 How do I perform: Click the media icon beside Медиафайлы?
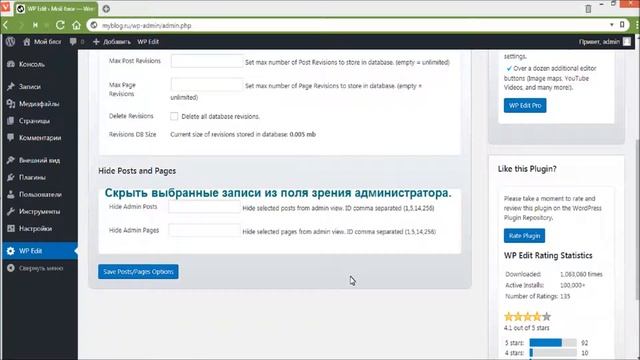tap(11, 104)
